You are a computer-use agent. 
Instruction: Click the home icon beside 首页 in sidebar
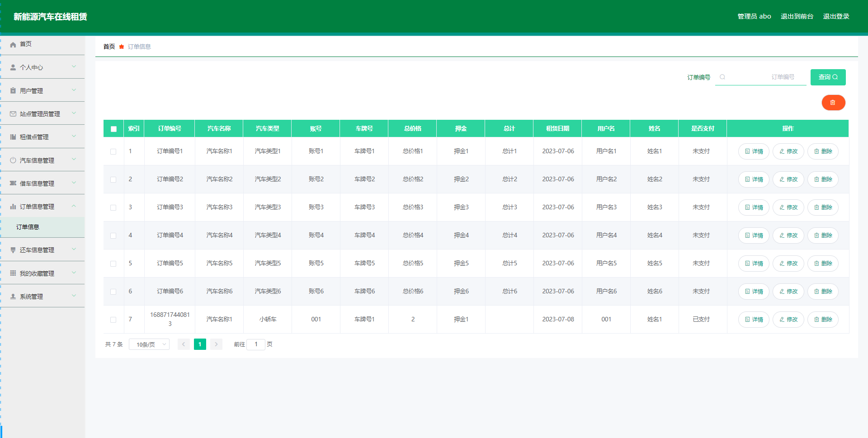coord(13,44)
